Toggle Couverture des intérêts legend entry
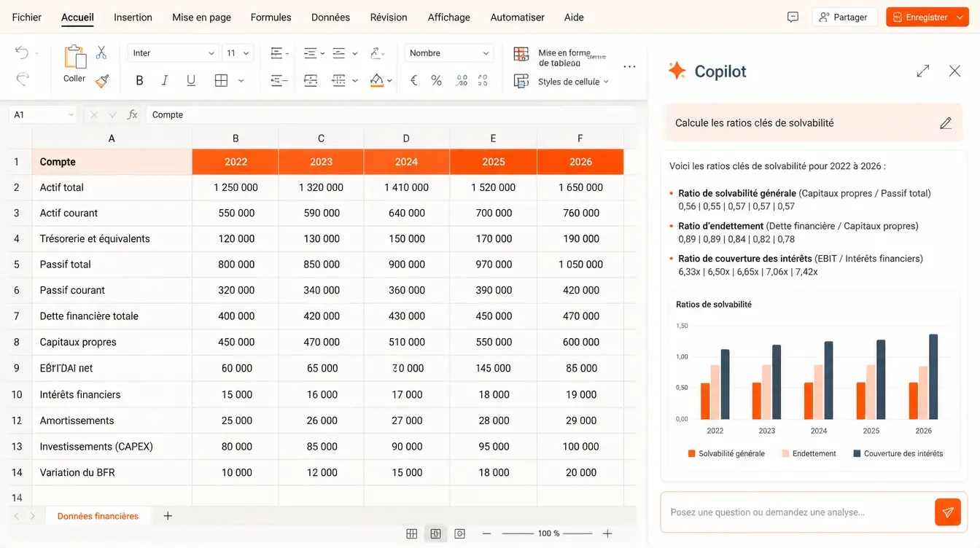The image size is (980, 548). 898,453
